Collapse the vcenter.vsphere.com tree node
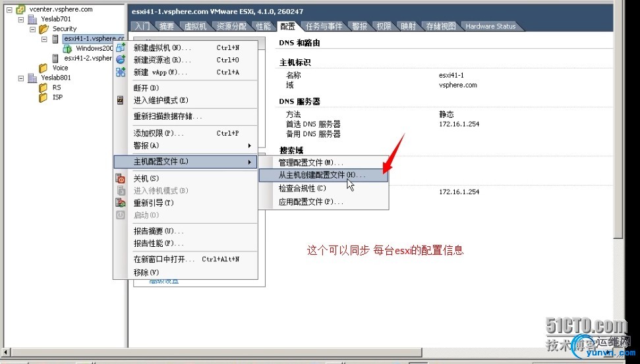This screenshot has height=364, width=640. click(10, 9)
